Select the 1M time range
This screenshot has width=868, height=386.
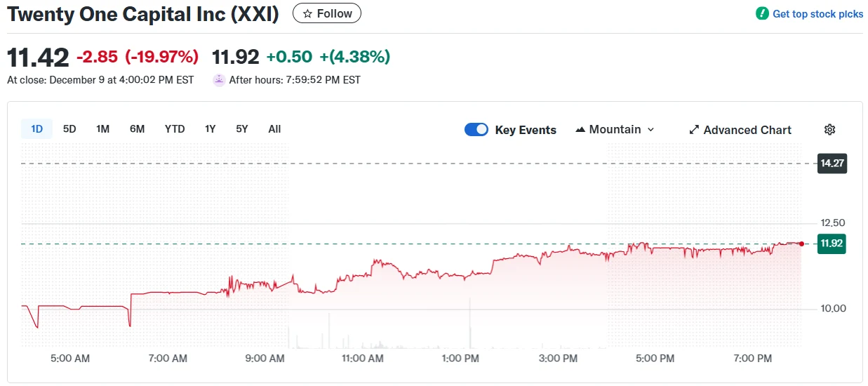click(x=102, y=129)
